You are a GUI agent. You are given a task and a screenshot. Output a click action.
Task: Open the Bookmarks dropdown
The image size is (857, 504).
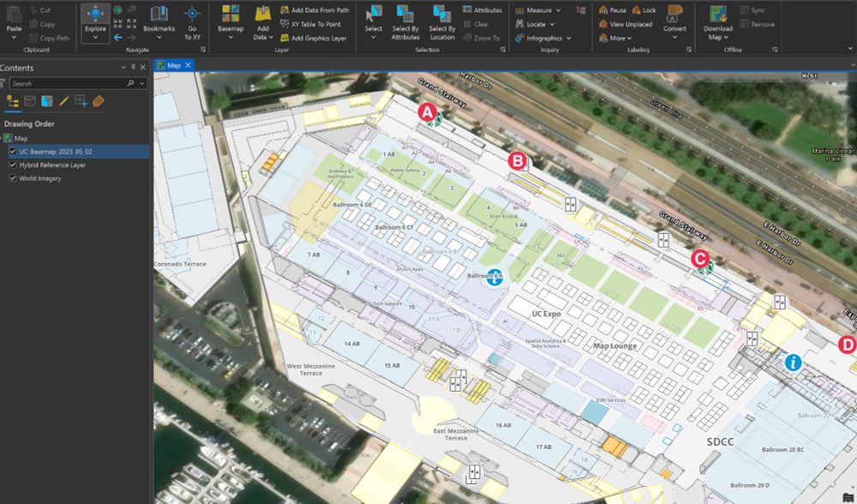point(159,38)
